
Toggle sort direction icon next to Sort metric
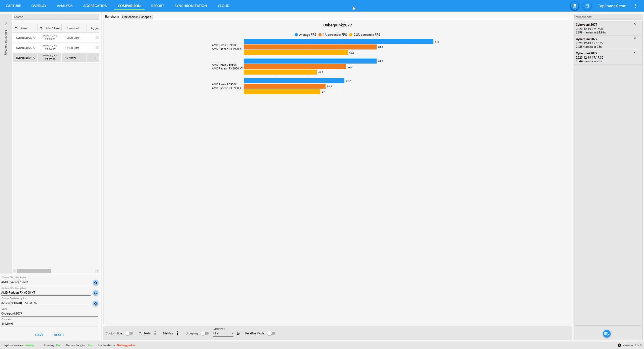point(239,333)
